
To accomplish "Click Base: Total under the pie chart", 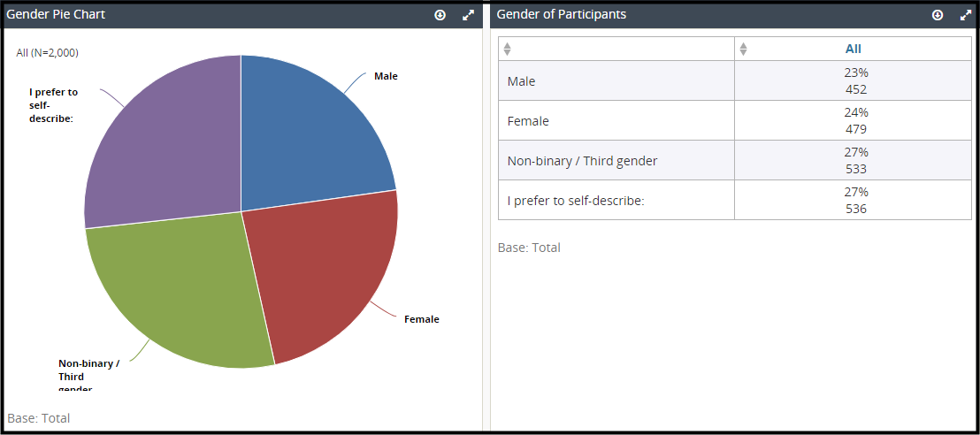I will [39, 418].
